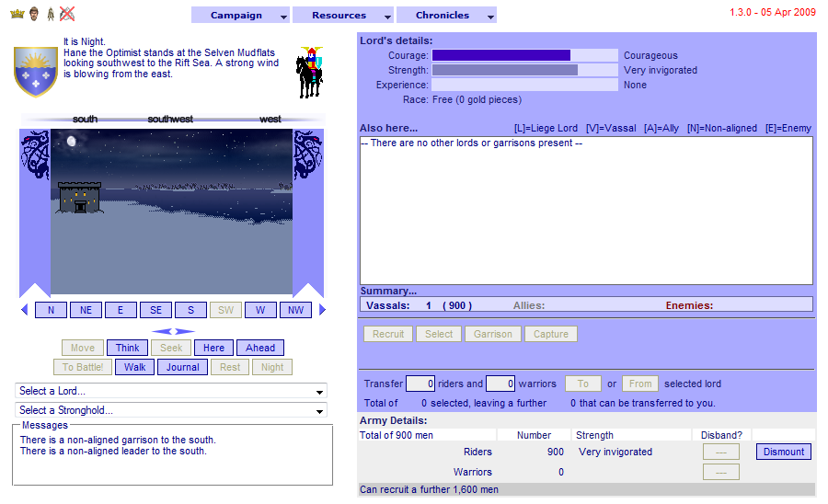
Task: Click the warriors transfer number field
Action: click(x=500, y=384)
